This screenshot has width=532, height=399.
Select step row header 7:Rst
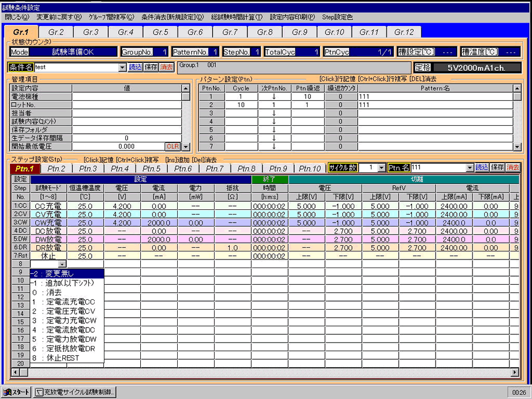pyautogui.click(x=20, y=255)
